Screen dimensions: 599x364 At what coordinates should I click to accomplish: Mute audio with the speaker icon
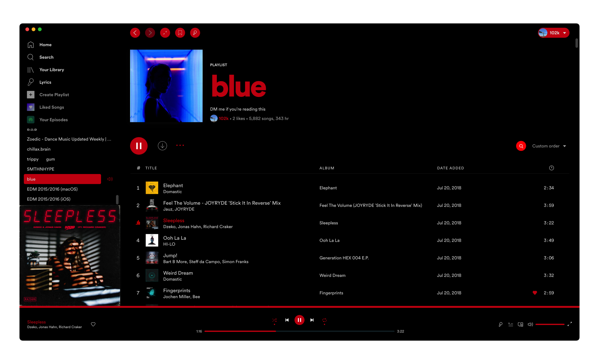[x=530, y=324]
